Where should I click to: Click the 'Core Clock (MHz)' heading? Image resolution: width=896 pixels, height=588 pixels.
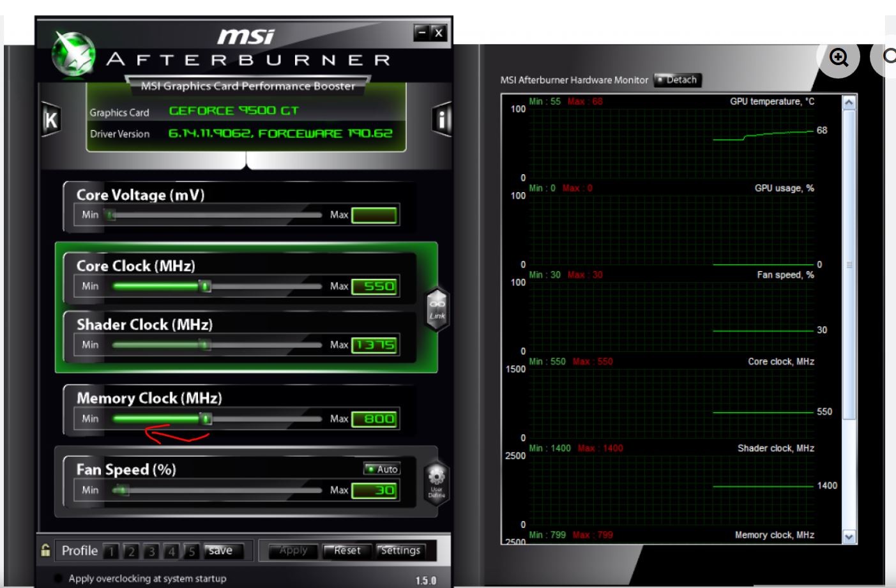pos(136,266)
